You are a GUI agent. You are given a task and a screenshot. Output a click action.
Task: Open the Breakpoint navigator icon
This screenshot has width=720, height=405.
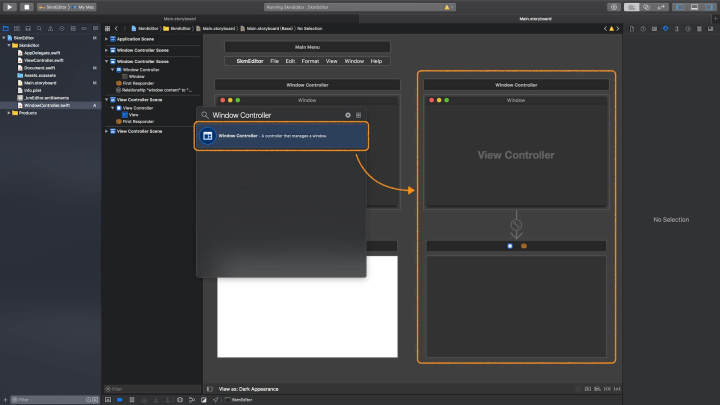coord(84,28)
